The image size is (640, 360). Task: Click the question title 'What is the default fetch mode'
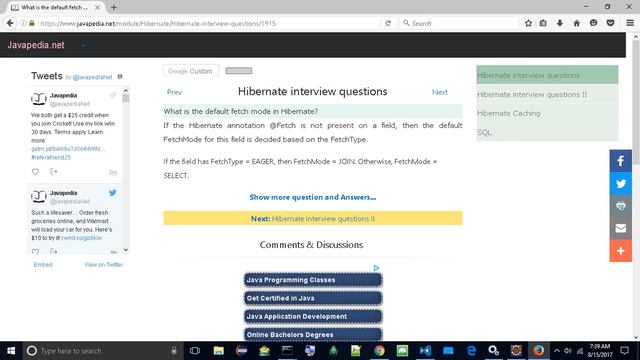click(x=241, y=111)
